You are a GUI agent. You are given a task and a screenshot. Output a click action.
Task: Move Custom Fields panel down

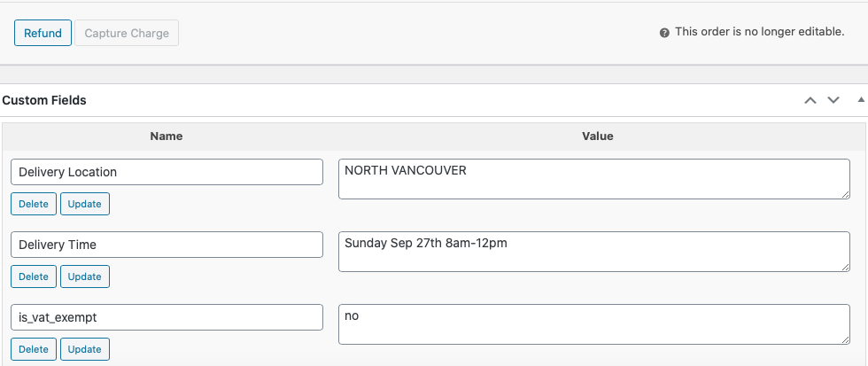click(x=833, y=100)
